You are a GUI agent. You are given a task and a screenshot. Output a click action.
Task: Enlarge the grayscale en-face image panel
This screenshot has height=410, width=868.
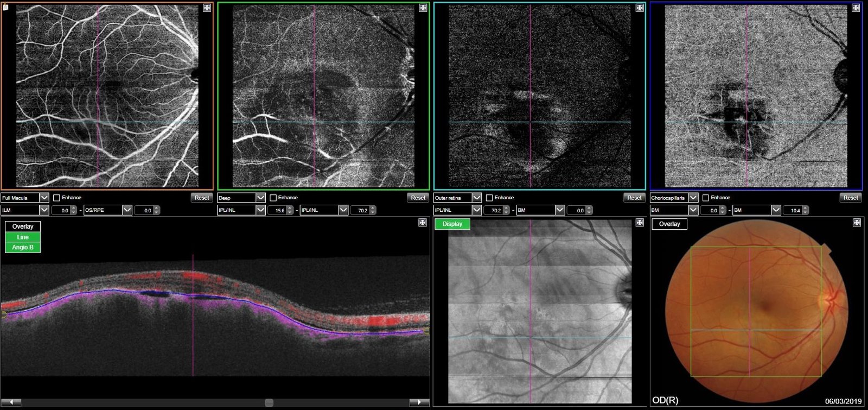(640, 223)
